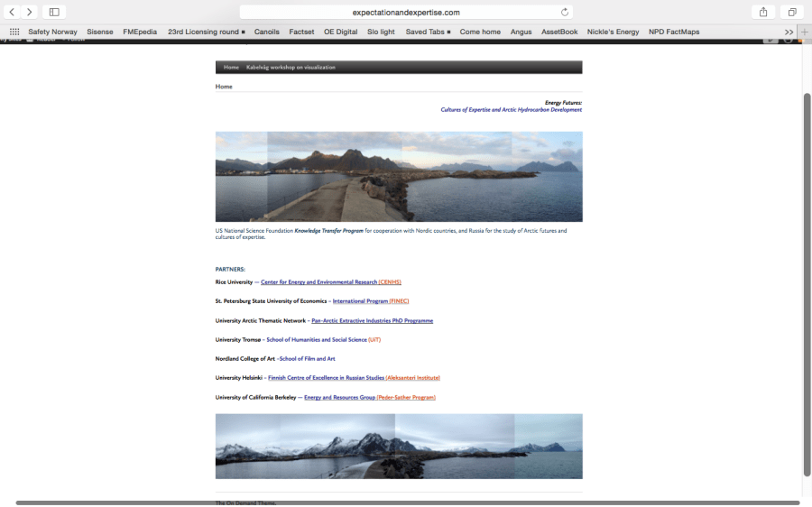Viewport: 812px width, 507px height.
Task: Click the vertical page scrollbar
Action: click(807, 271)
